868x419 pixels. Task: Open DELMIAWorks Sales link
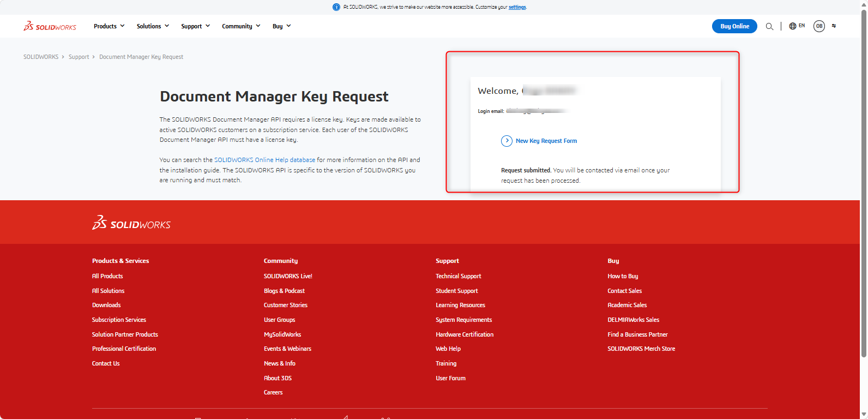point(634,320)
